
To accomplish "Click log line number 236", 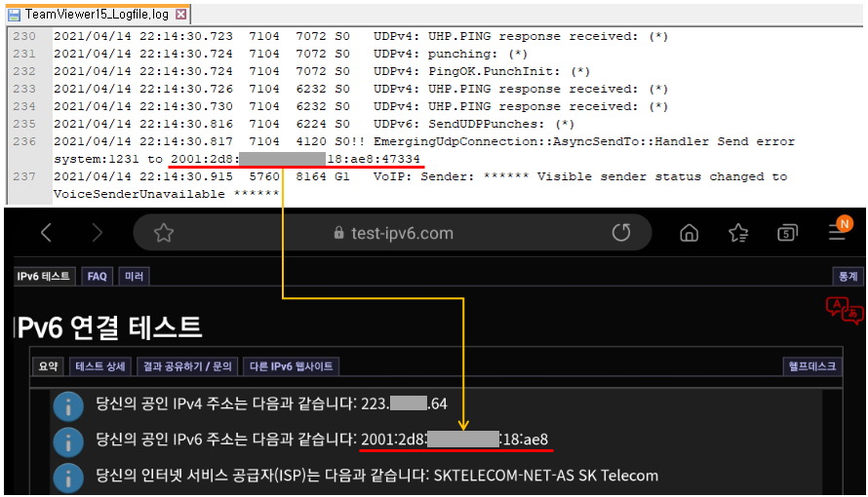I will click(24, 141).
